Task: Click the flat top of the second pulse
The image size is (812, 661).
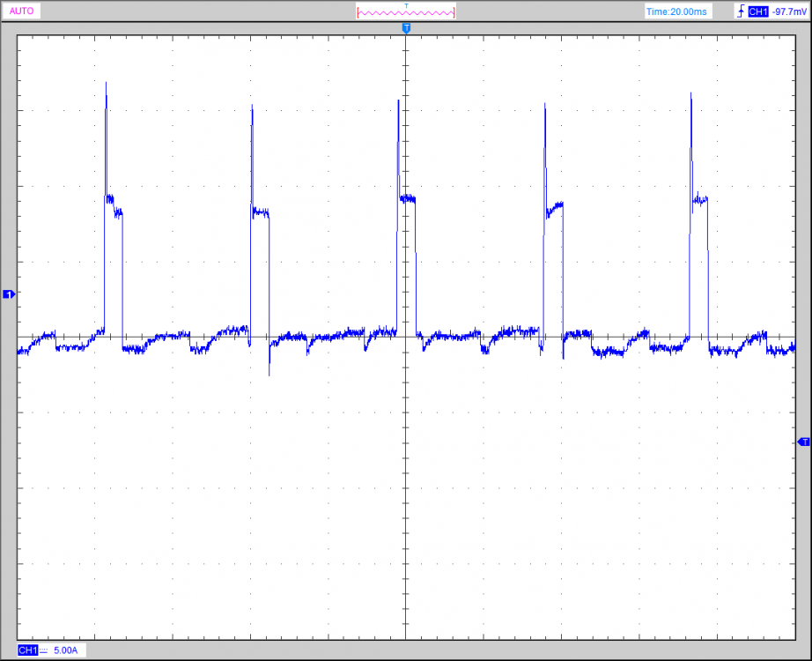Action: [261, 212]
